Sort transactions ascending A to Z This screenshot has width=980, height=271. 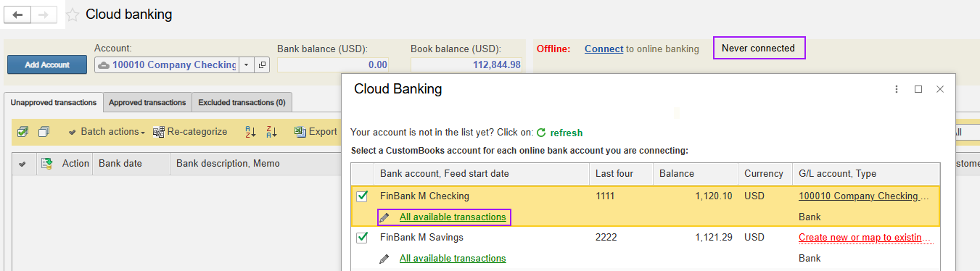click(250, 132)
